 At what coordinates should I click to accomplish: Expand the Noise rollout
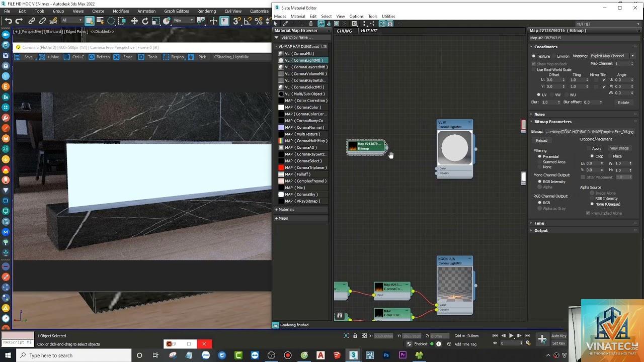[x=539, y=114]
